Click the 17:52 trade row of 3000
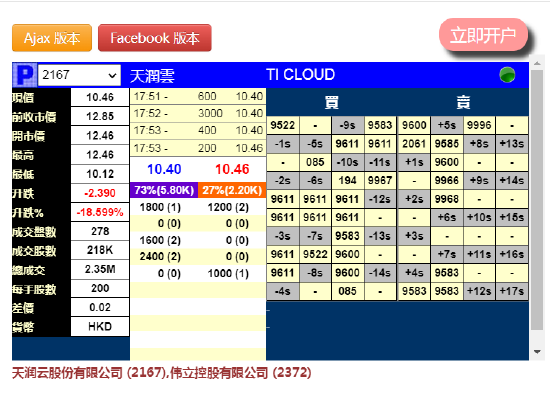This screenshot has height=396, width=550. [x=198, y=113]
